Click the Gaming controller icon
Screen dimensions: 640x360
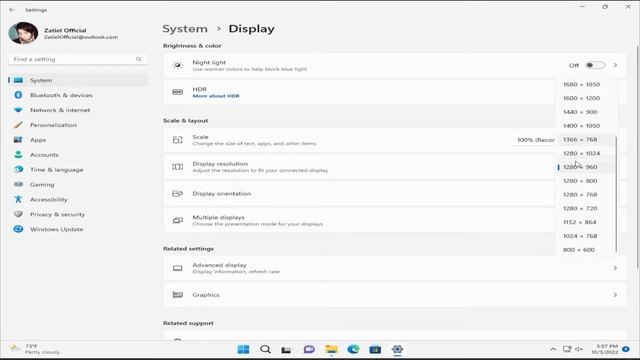[x=18, y=184]
